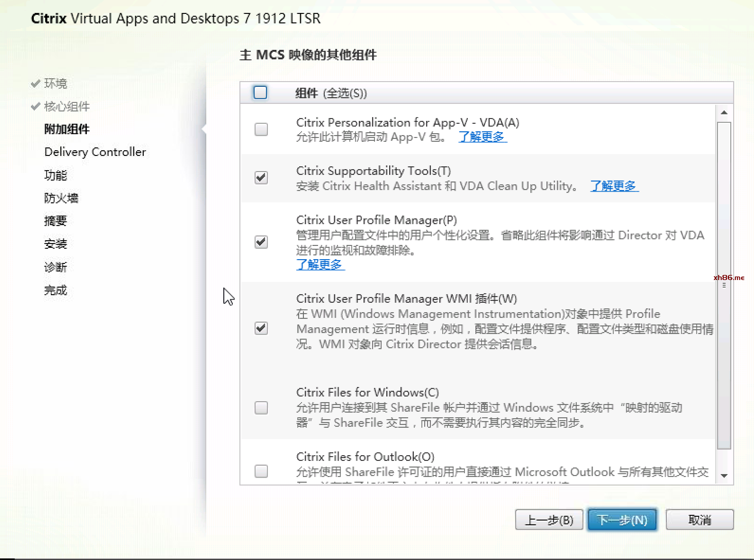Viewport: 754px width, 560px height.
Task: Click scrollbar up arrow in component list
Action: [724, 113]
